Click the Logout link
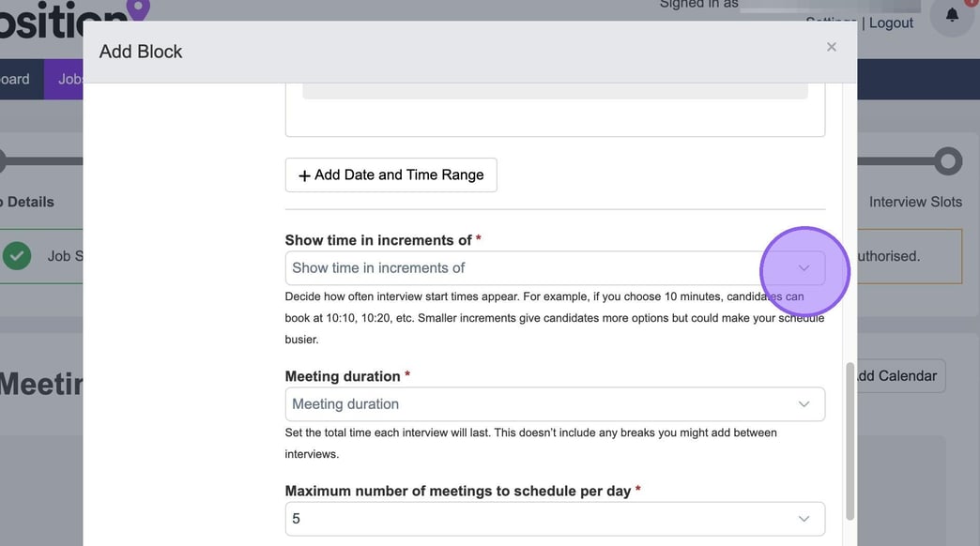The height and width of the screenshot is (546, 980). click(891, 23)
